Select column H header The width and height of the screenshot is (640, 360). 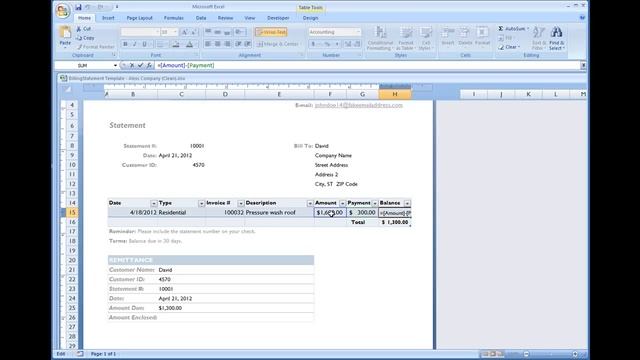point(395,94)
